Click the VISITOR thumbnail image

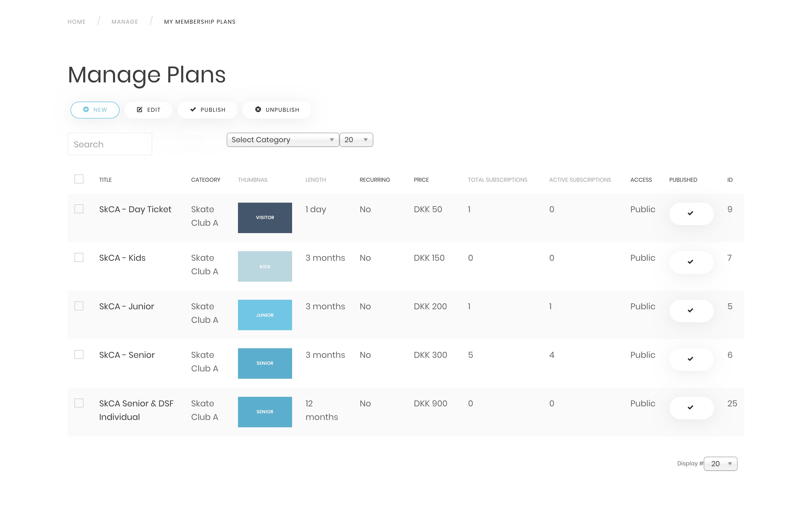(265, 218)
